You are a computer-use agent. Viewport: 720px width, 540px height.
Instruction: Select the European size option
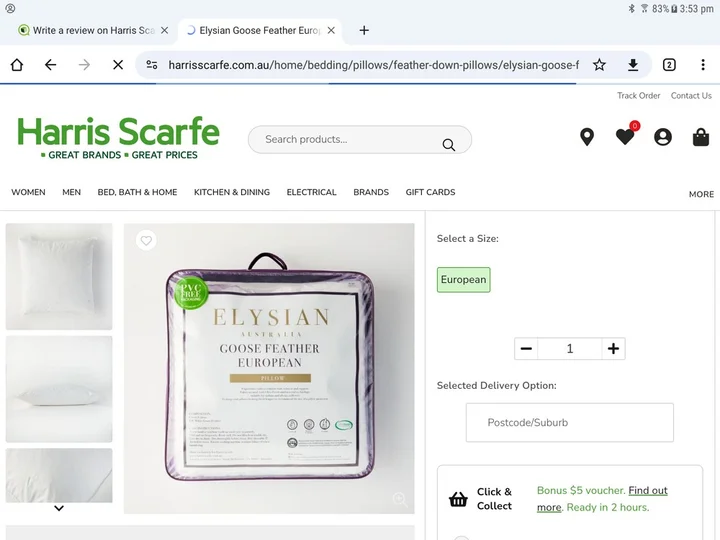(463, 280)
